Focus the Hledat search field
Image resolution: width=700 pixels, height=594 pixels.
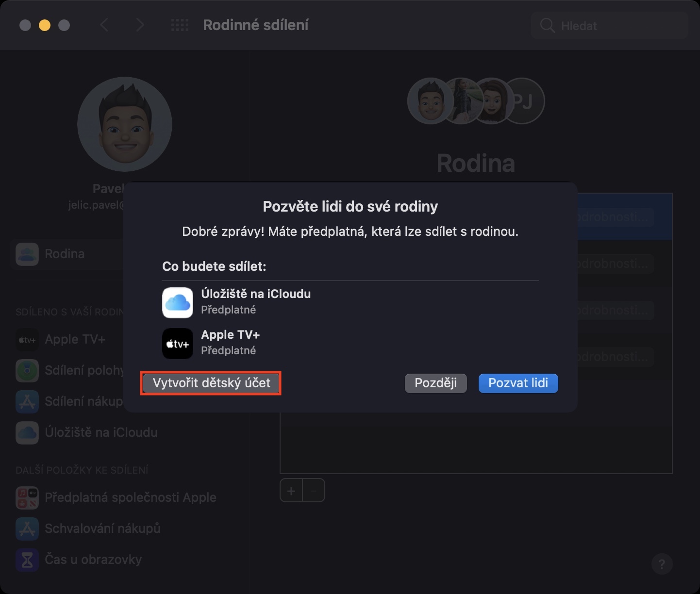tap(610, 26)
